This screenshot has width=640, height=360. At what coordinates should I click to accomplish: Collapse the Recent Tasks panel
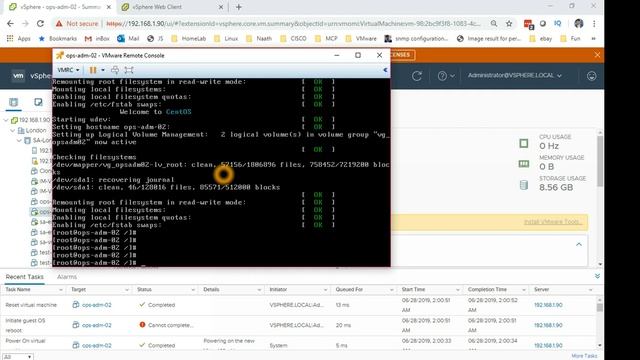click(x=597, y=276)
